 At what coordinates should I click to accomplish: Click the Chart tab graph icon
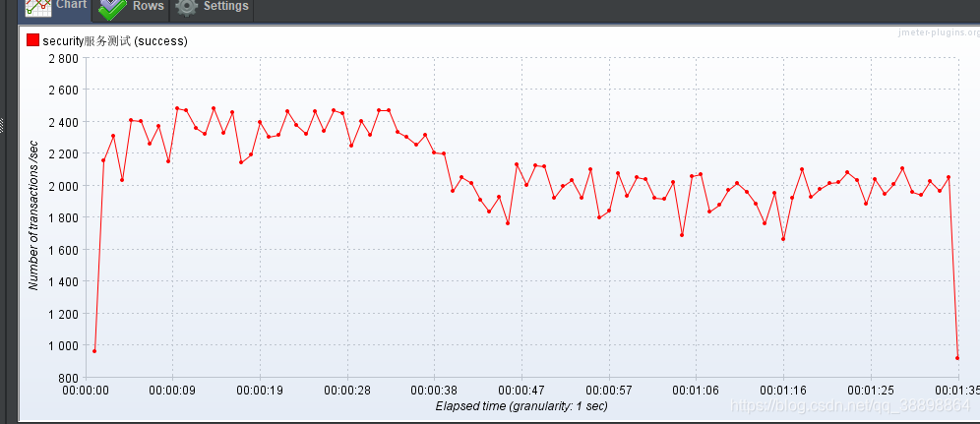(37, 6)
